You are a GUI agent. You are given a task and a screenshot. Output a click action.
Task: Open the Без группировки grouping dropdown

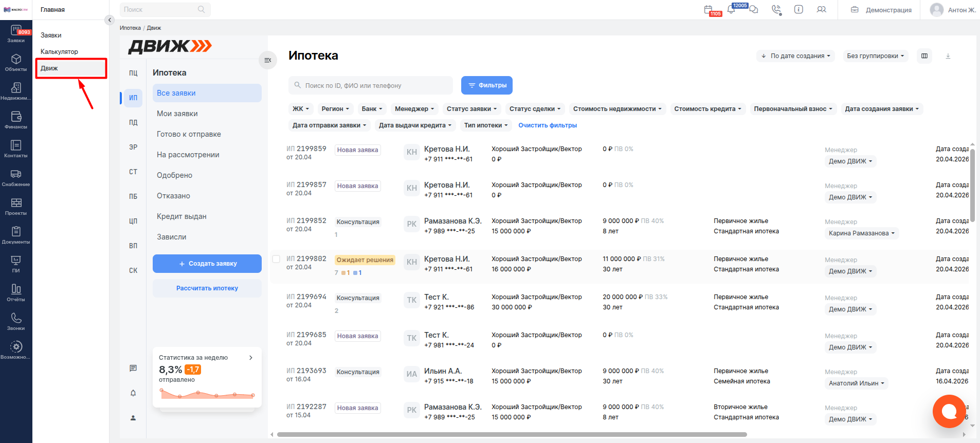click(x=875, y=56)
